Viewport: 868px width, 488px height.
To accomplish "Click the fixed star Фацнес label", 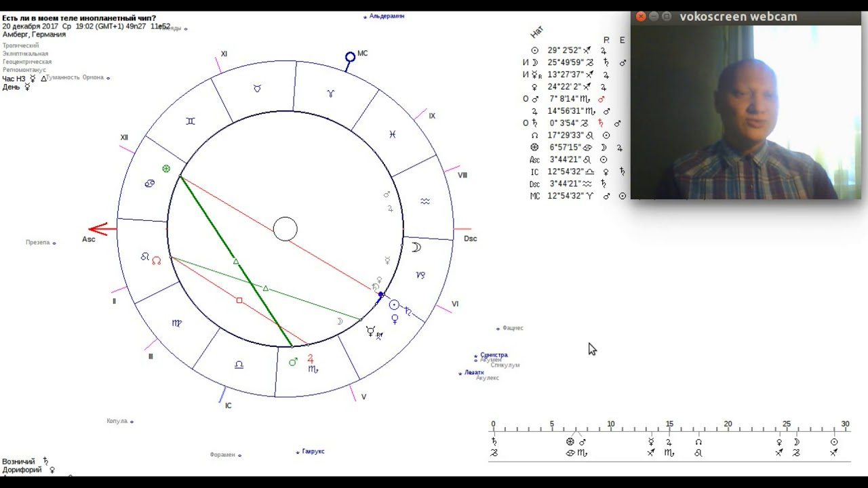I will (x=513, y=328).
